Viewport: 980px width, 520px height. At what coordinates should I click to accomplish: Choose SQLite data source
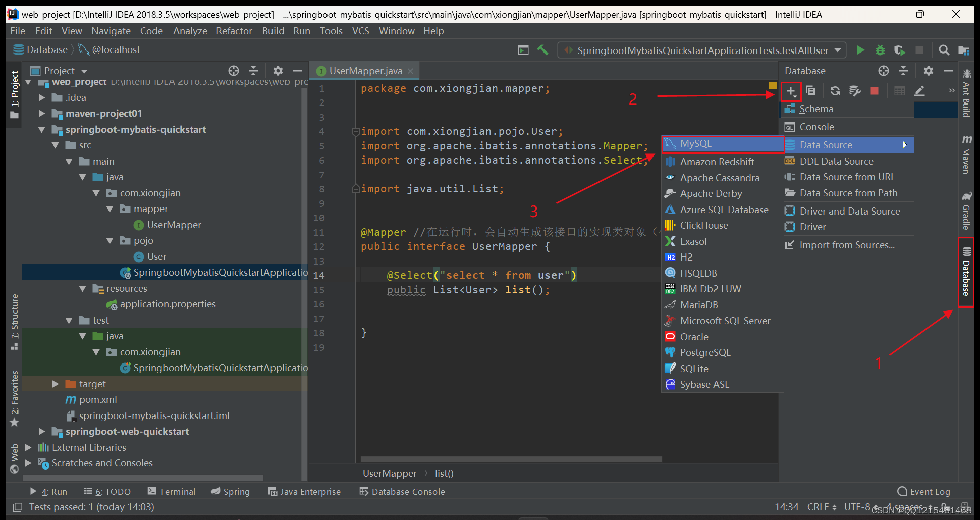pyautogui.click(x=723, y=369)
